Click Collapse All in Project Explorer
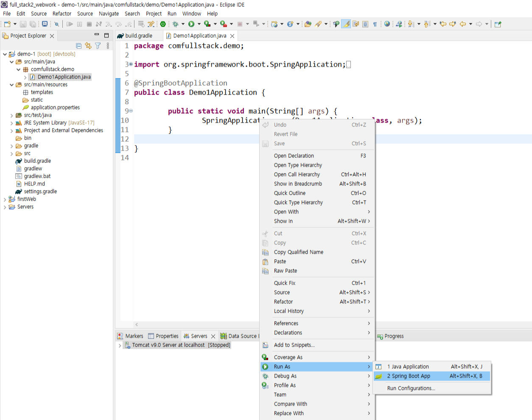Screen dimensions: 532x420 tap(79, 46)
